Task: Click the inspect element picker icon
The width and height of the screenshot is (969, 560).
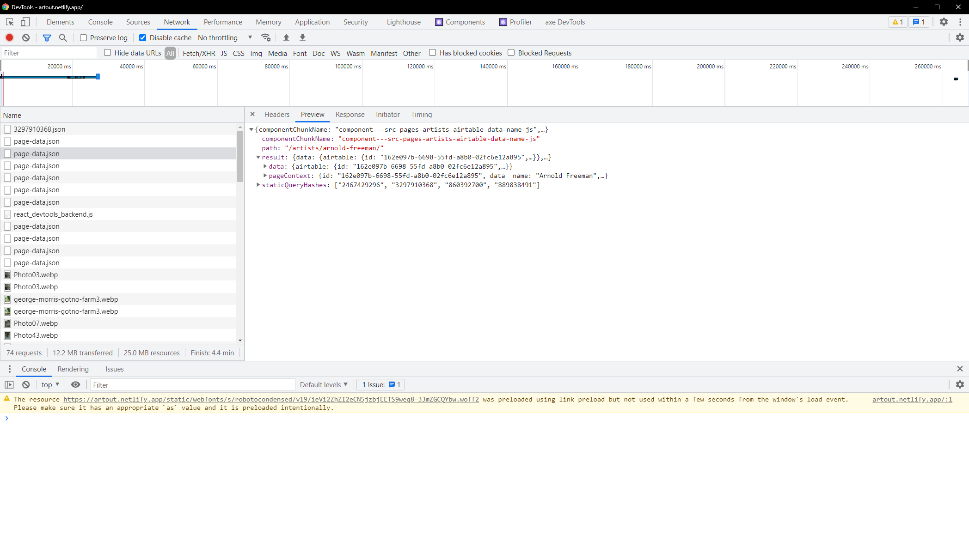Action: coord(10,22)
